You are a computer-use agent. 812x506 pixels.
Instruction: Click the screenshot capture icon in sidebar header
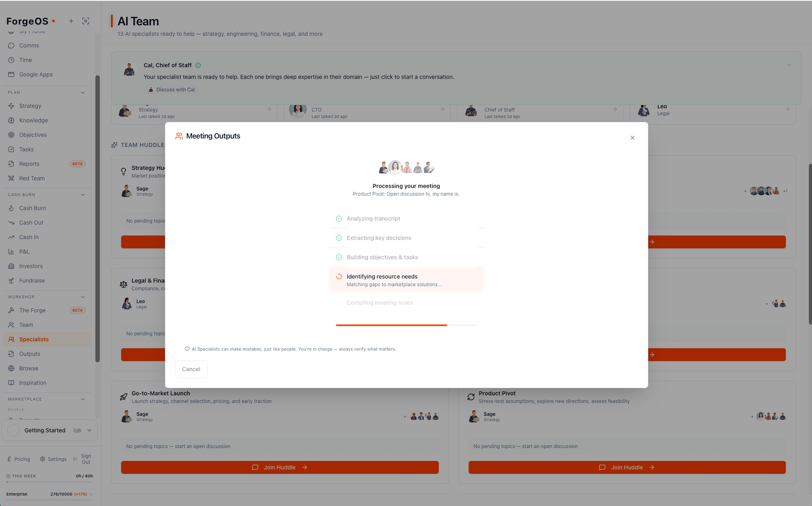[x=86, y=21]
